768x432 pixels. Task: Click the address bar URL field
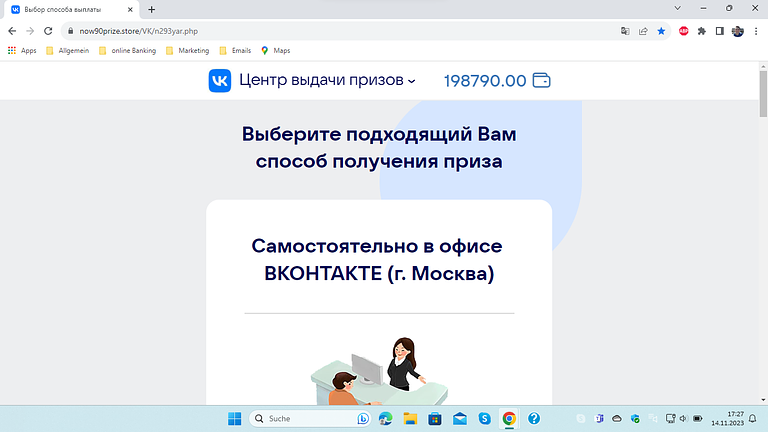click(x=300, y=31)
